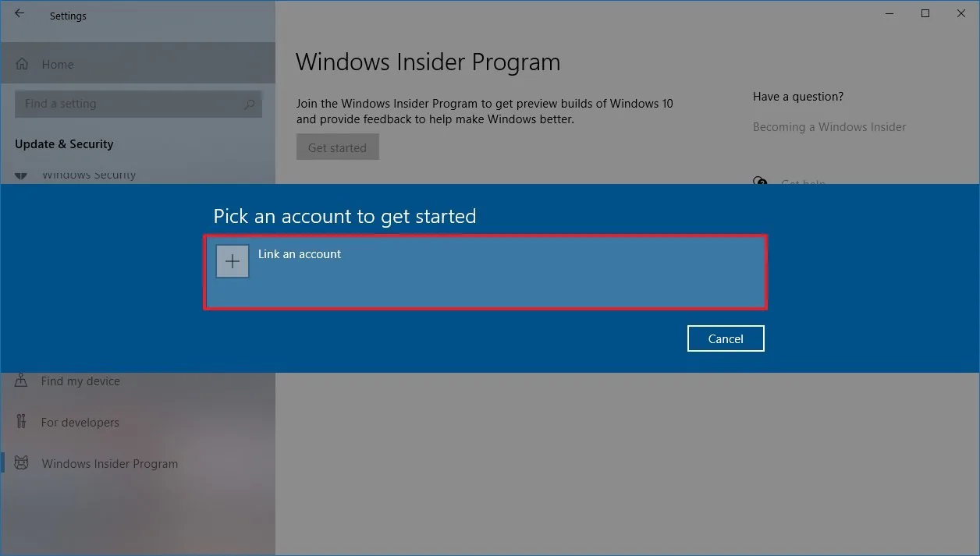Cancel the account picker dialog
Screen dimensions: 980x556
tap(726, 338)
